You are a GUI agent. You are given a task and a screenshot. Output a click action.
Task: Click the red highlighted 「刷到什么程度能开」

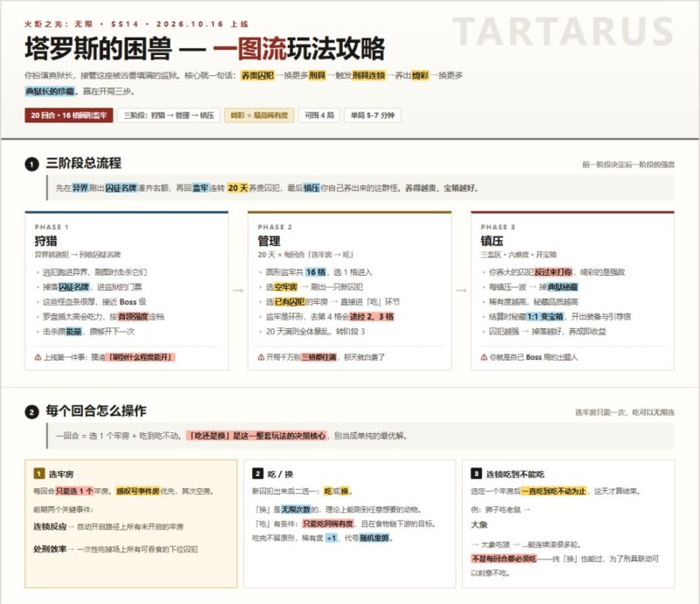[x=140, y=357]
